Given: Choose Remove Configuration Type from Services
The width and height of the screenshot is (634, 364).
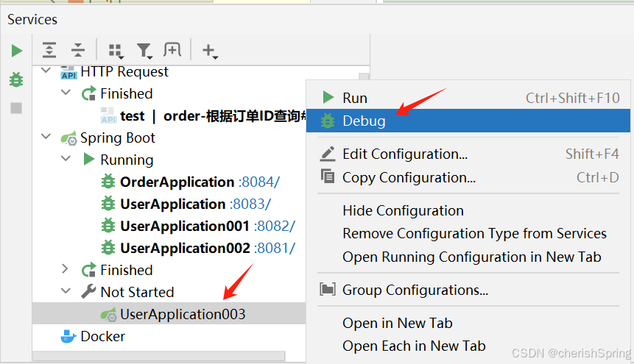Looking at the screenshot, I should pyautogui.click(x=468, y=234).
